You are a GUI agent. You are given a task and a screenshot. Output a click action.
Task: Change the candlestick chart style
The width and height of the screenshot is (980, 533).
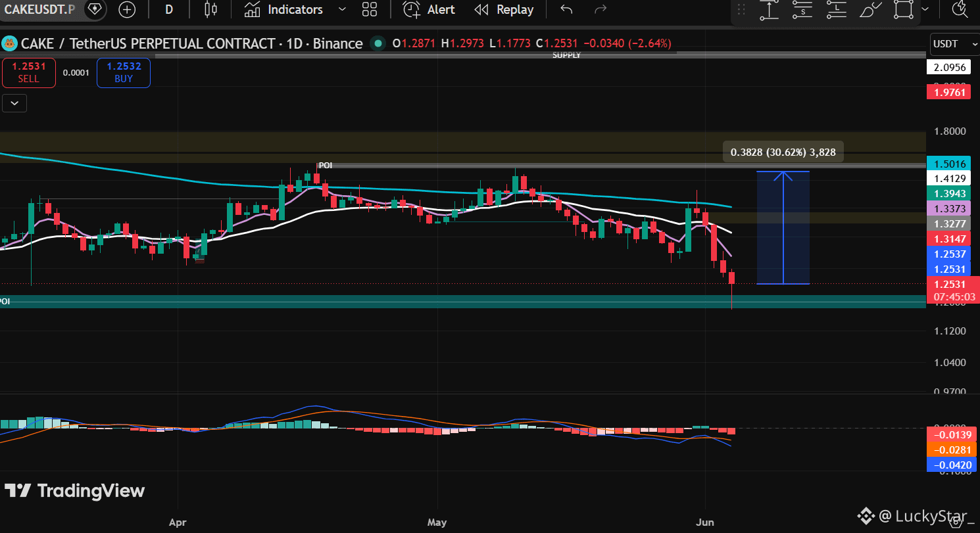[x=210, y=9]
